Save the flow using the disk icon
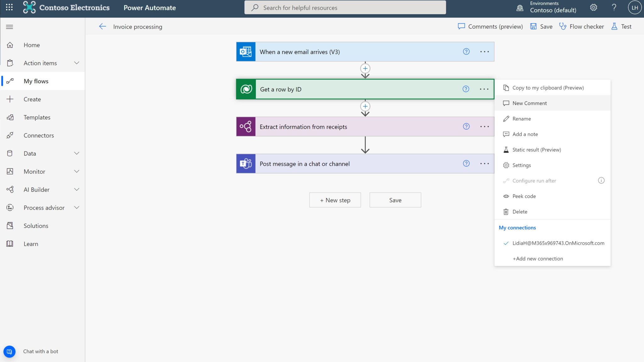Image resolution: width=644 pixels, height=362 pixels. [533, 26]
